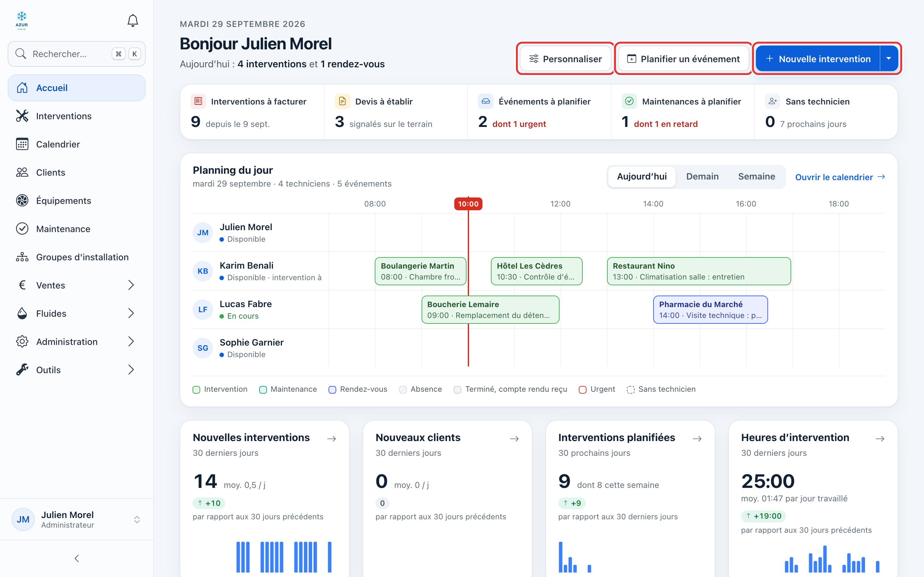Screen dimensions: 924x577
Task: Open the notifications bell
Action: (133, 21)
